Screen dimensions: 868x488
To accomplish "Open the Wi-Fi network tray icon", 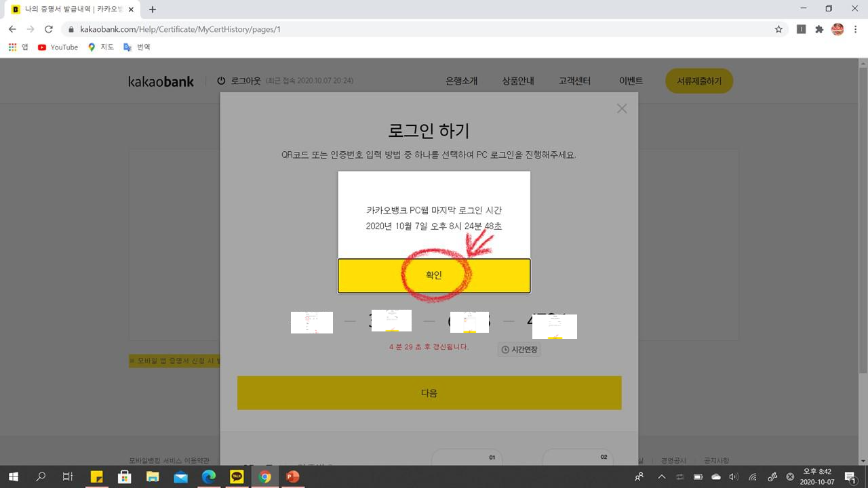I will tap(752, 476).
